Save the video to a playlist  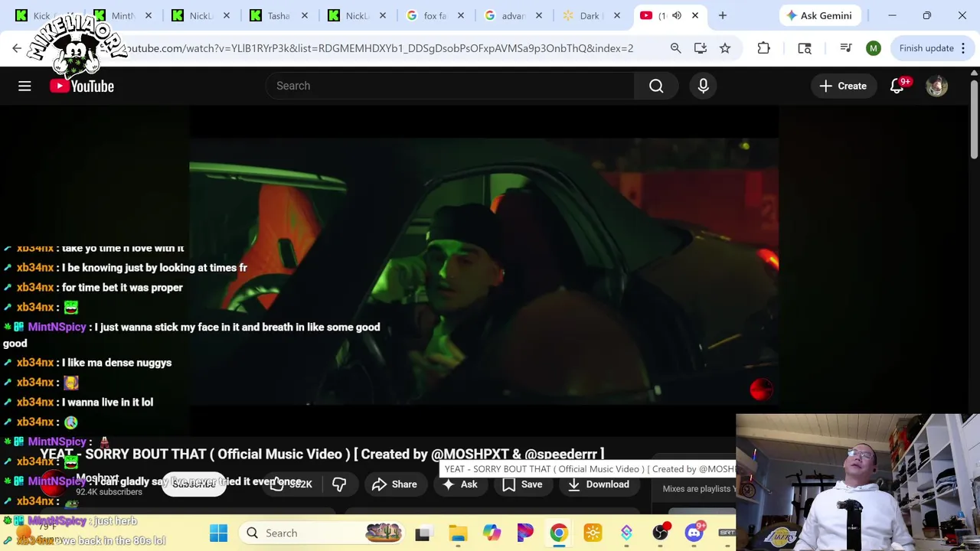point(523,484)
